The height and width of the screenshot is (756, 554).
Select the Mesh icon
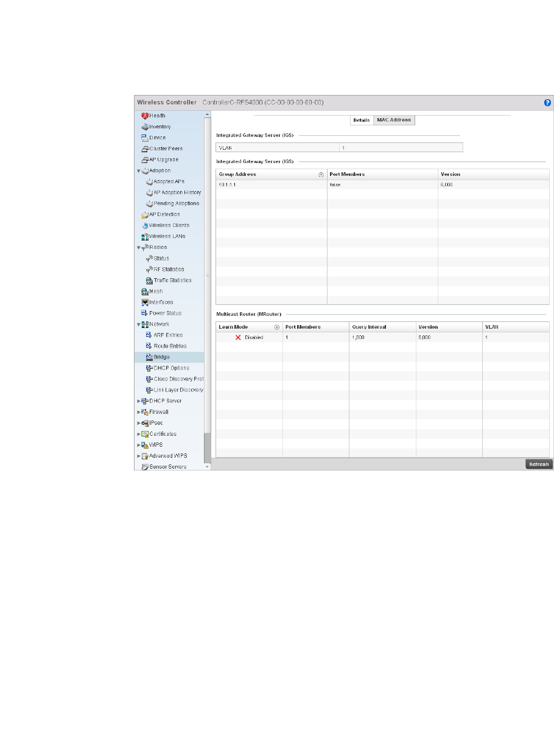[x=145, y=291]
